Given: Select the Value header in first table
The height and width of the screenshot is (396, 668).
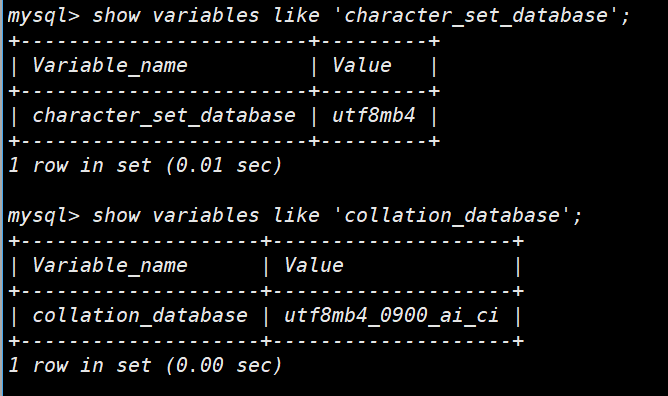Looking at the screenshot, I should (x=362, y=66).
